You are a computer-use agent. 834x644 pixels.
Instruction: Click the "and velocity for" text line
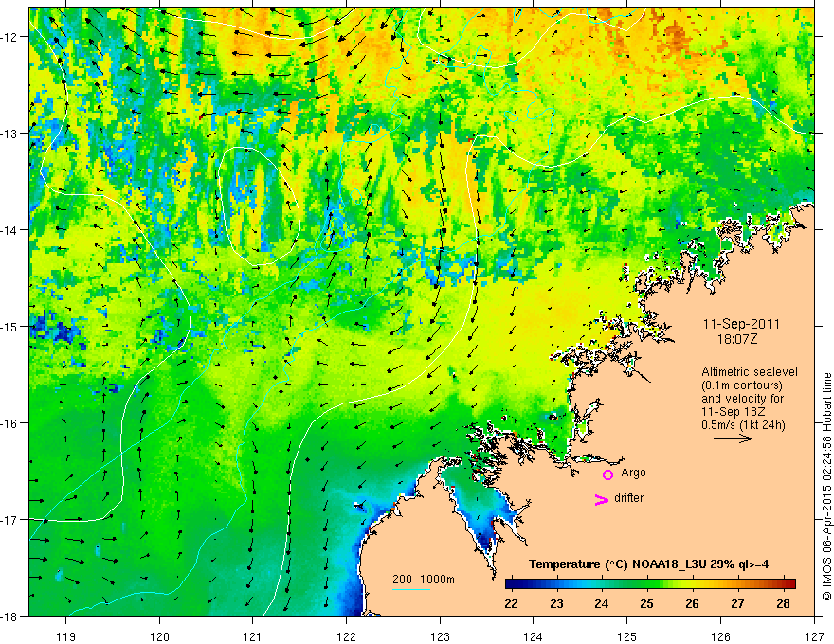click(742, 399)
